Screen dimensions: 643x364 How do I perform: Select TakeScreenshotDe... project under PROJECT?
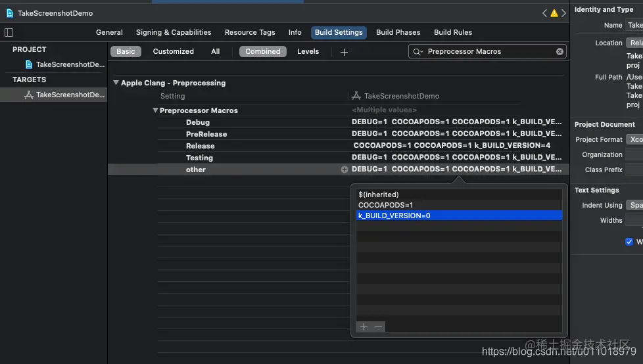65,64
